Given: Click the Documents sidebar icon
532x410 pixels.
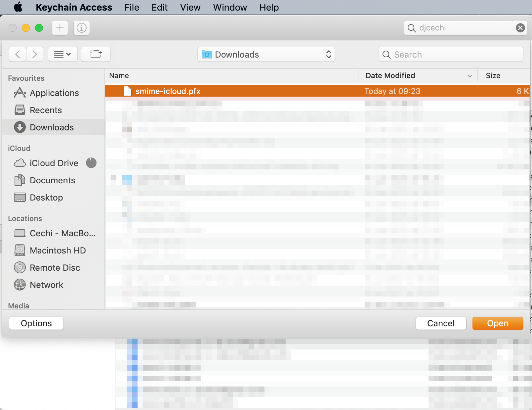Looking at the screenshot, I should pos(20,180).
